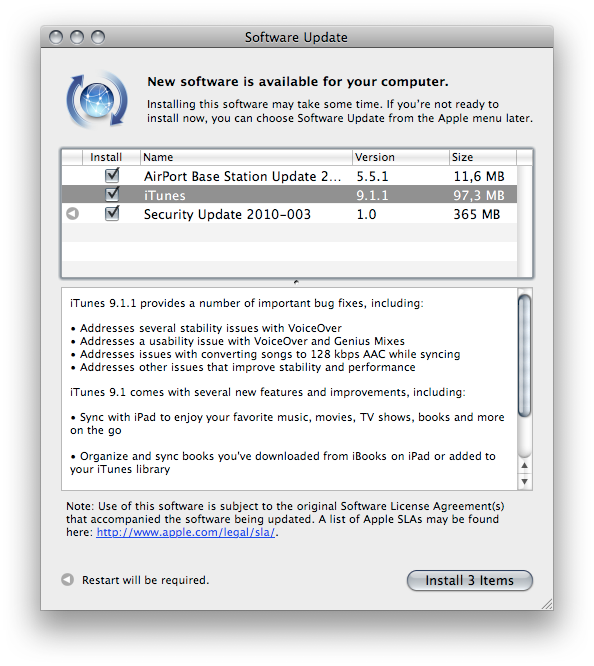Click the 'Restart will be required.' text

pyautogui.click(x=145, y=580)
